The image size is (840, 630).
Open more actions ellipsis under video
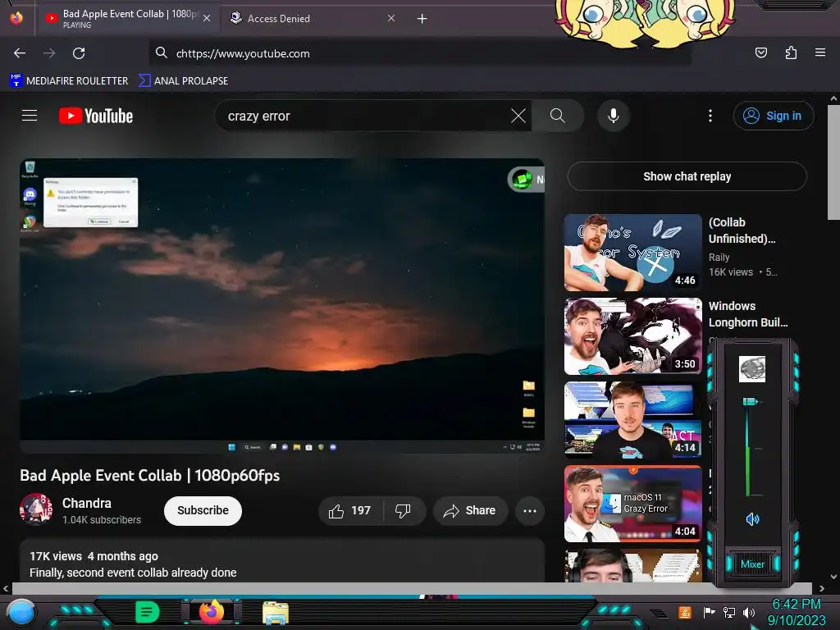530,510
